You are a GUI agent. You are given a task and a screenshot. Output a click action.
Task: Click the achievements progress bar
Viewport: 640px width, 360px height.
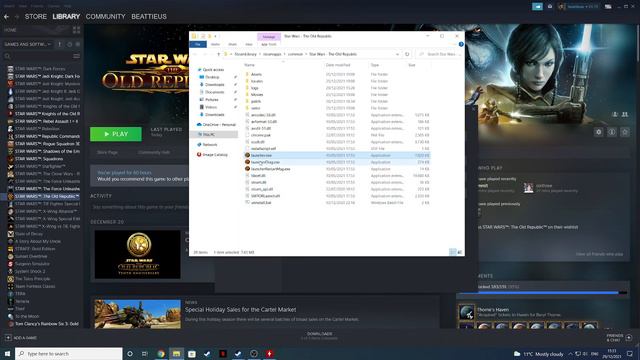point(542,293)
